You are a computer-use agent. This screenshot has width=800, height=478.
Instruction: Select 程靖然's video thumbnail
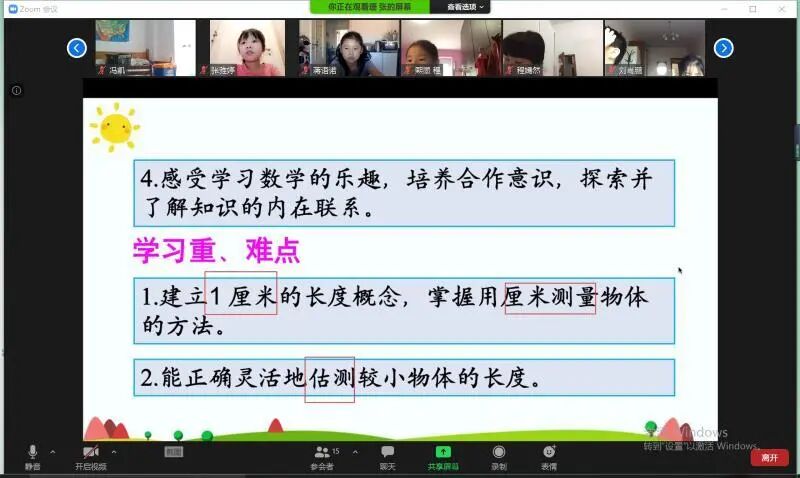point(553,48)
